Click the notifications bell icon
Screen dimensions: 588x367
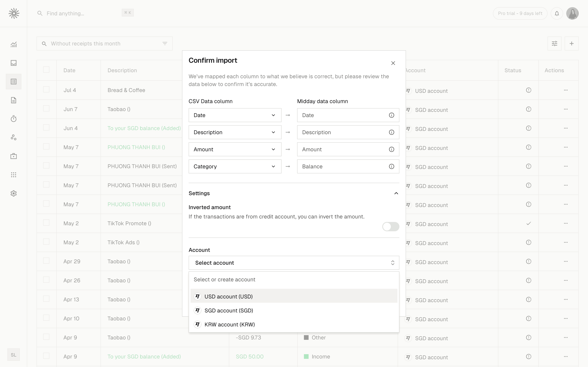[557, 13]
